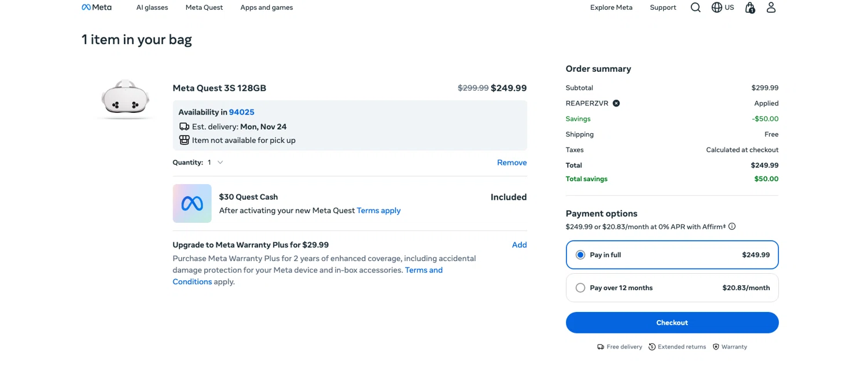Screen dimensions: 868x389
Task: Open the shopping bag icon
Action: [x=750, y=8]
